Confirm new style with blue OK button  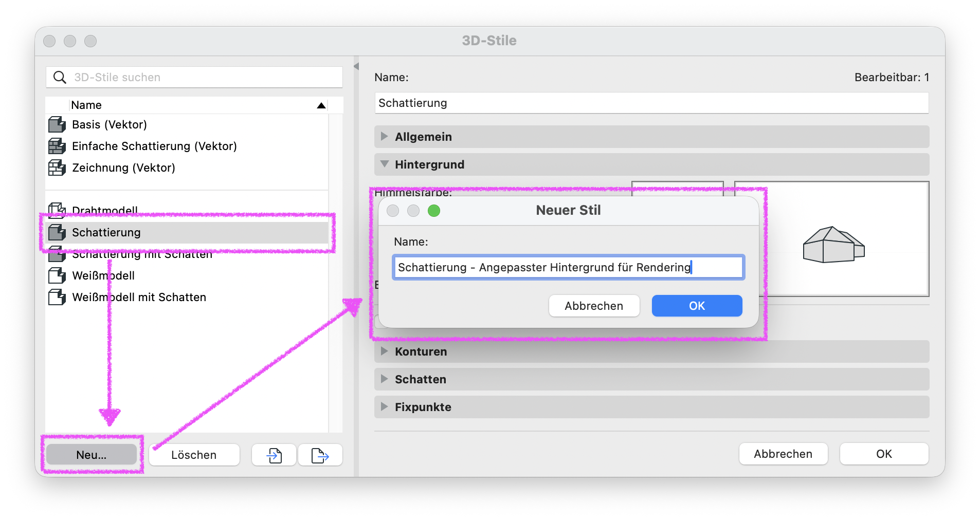[697, 306]
